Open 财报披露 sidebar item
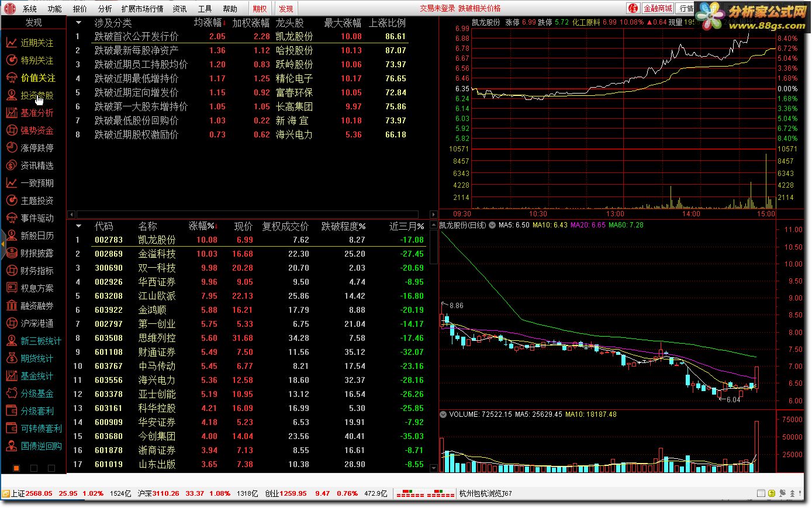Image resolution: width=812 pixels, height=508 pixels. pos(29,253)
